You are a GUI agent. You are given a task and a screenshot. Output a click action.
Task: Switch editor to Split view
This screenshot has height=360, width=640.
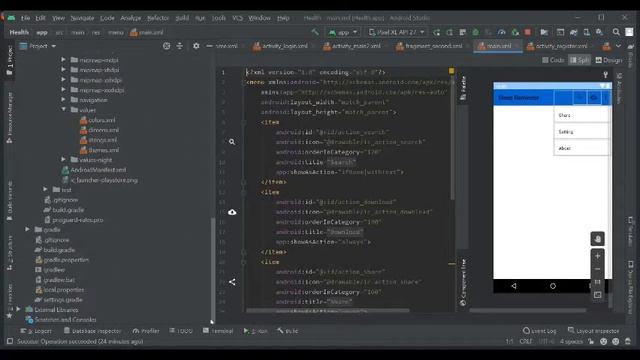[x=580, y=60]
